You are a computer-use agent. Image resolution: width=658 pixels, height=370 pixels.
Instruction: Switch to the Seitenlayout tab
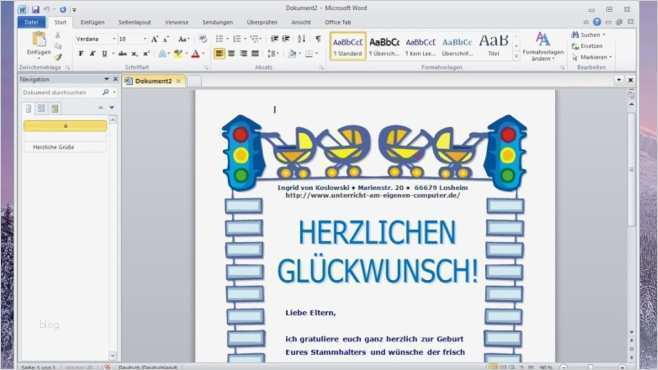click(134, 22)
